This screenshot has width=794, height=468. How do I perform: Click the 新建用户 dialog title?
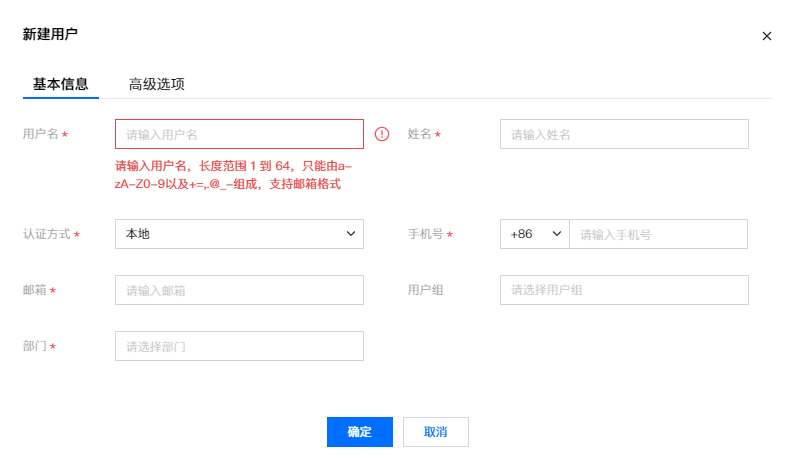(x=50, y=34)
